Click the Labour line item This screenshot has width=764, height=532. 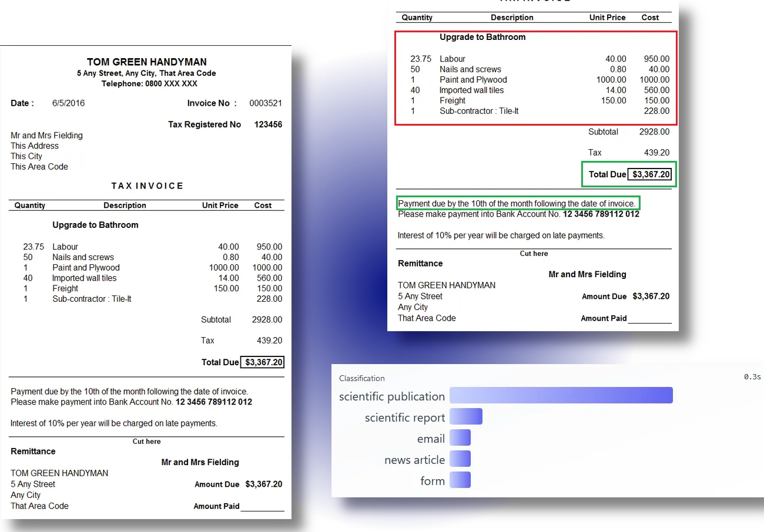point(65,247)
